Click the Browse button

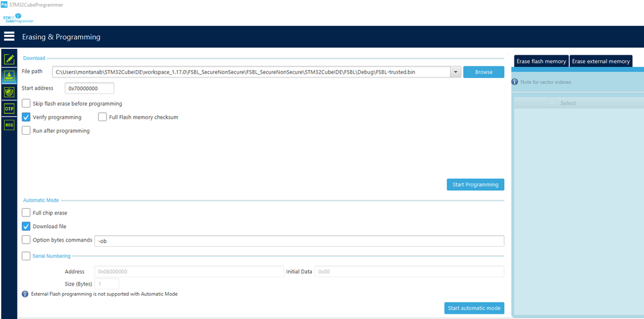click(483, 72)
